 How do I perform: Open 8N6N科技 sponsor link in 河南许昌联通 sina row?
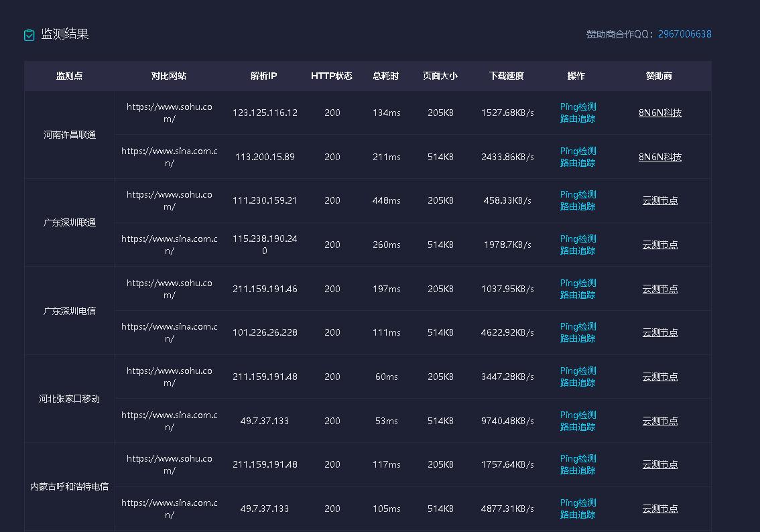click(659, 157)
